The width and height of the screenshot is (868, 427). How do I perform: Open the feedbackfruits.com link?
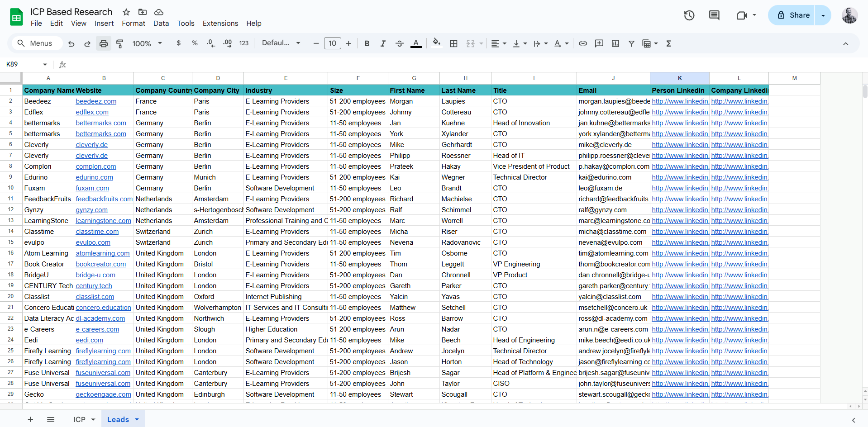104,199
